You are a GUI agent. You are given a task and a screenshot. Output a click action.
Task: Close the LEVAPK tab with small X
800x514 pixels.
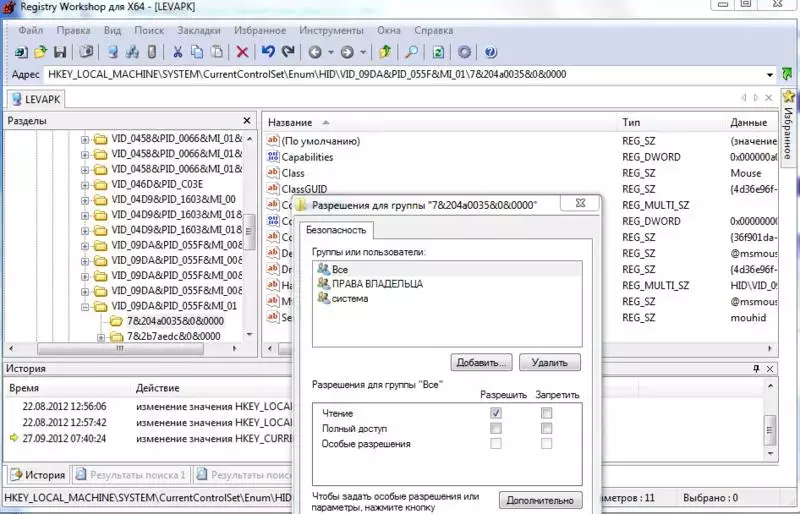point(768,97)
